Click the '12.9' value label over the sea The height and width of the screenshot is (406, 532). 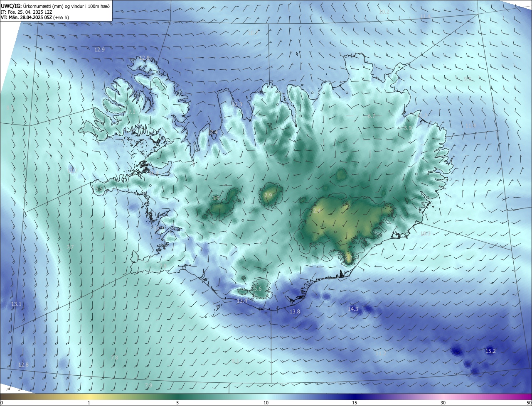pos(99,49)
